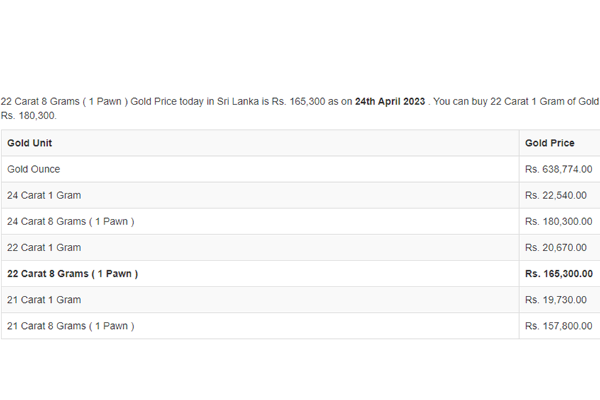The image size is (600, 400).
Task: Select bold 22 Carat 8 Grams row label
Action: (73, 274)
